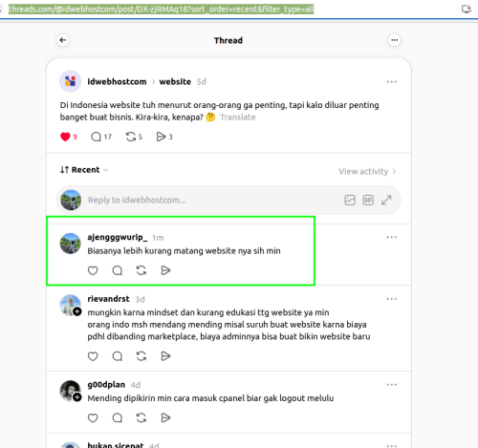
Task: Open more options on ajengggwurip_ comment
Action: click(x=391, y=237)
